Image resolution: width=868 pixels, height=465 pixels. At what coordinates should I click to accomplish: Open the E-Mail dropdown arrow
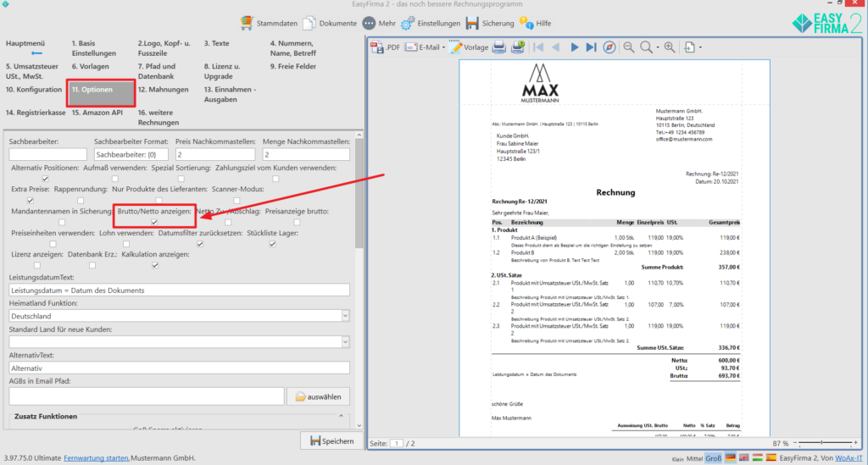tap(444, 47)
